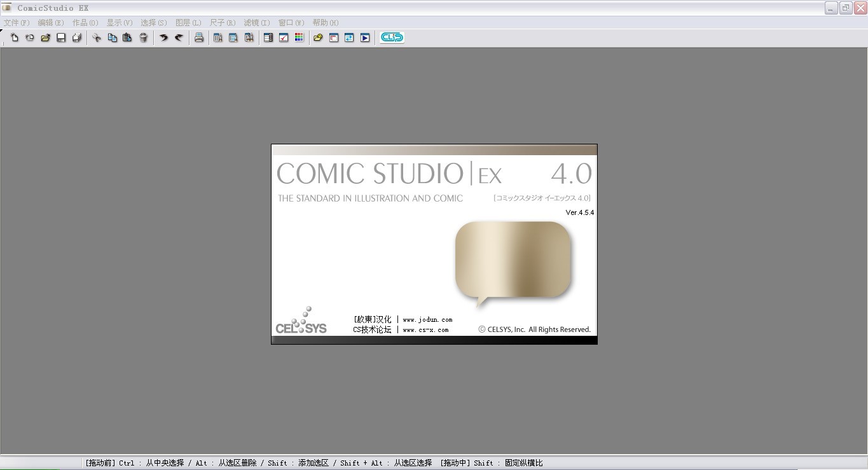Open the 尺子(R) menu
Viewport: 868px width, 470px height.
click(223, 22)
